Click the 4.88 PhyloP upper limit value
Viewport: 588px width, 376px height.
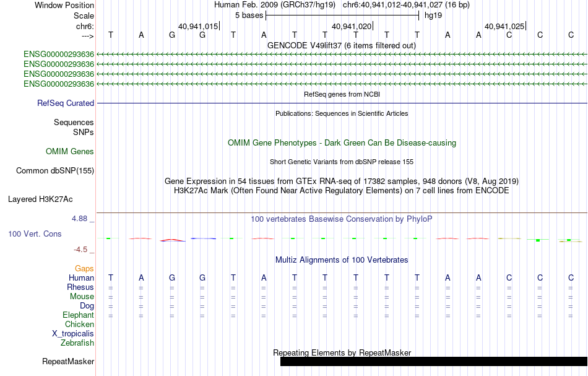[x=79, y=219]
